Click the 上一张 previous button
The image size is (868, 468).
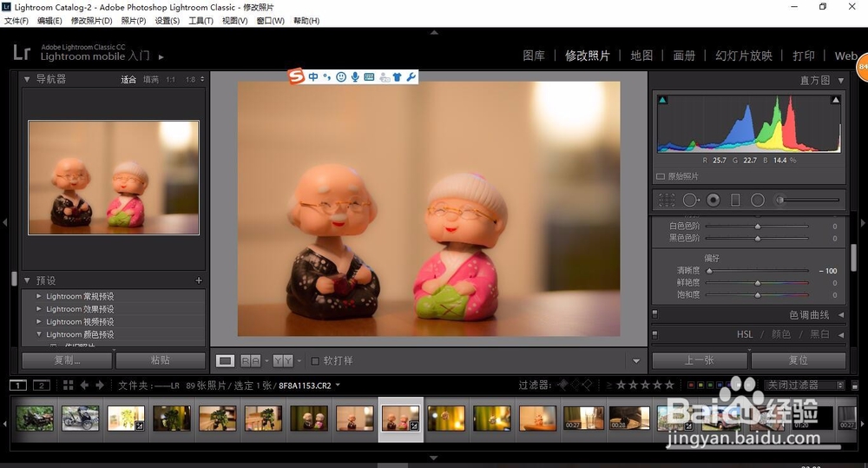700,360
